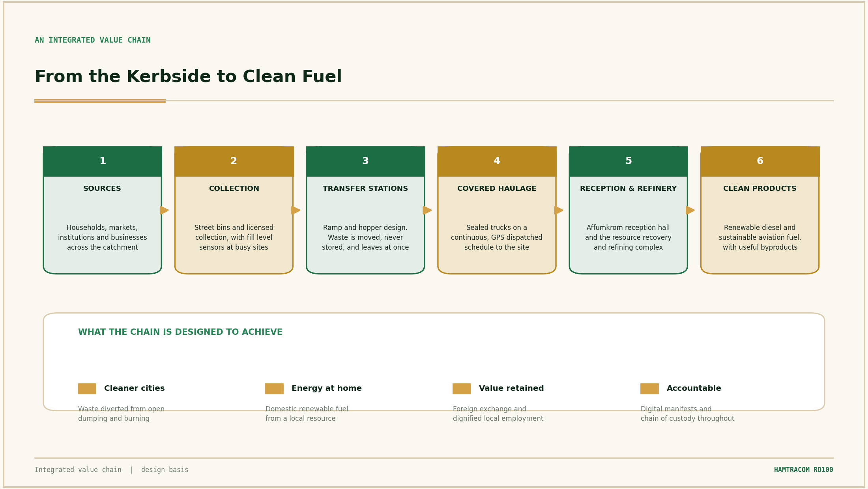Click the 'HAMTRACOM RD100' footer text

[804, 470]
